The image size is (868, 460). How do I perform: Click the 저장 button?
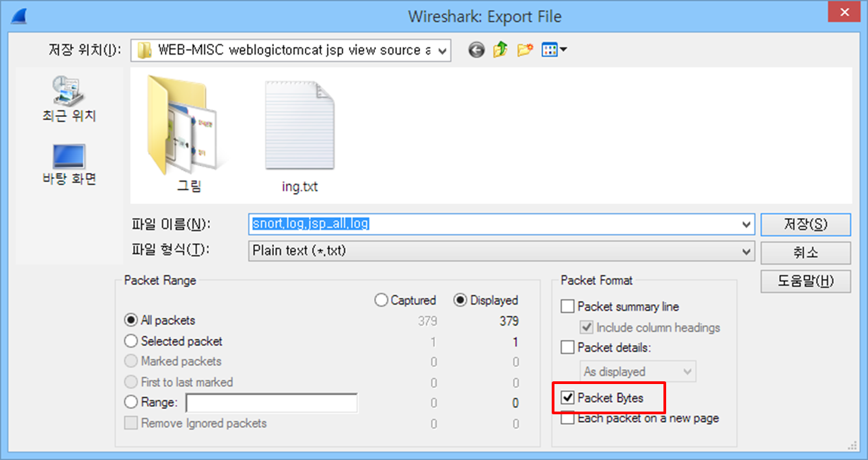tap(805, 224)
